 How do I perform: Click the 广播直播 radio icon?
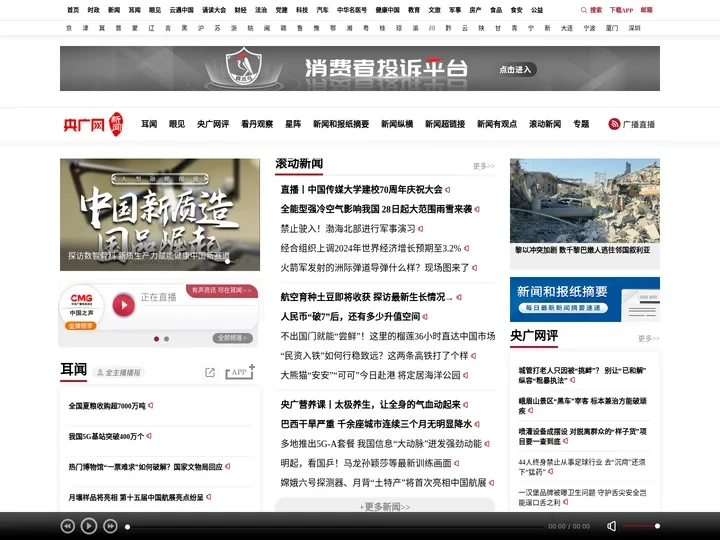(614, 124)
